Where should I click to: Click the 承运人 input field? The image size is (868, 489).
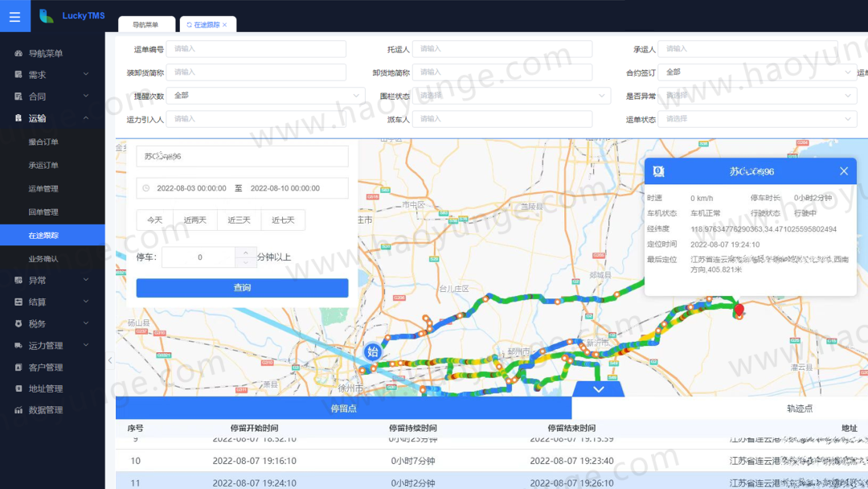tap(747, 49)
